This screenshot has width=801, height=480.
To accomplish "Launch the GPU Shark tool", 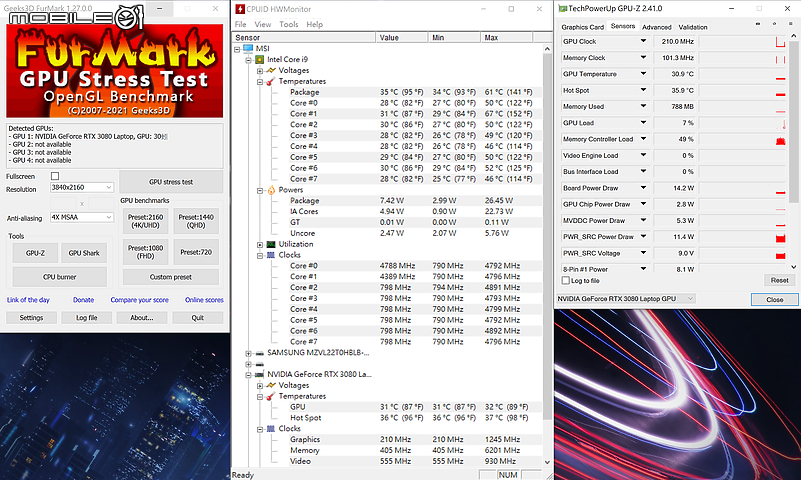I will coord(84,253).
